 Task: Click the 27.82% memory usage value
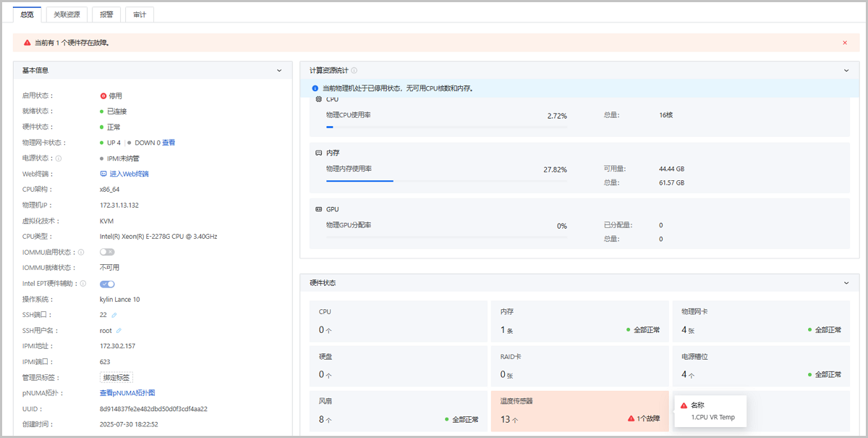pos(555,169)
